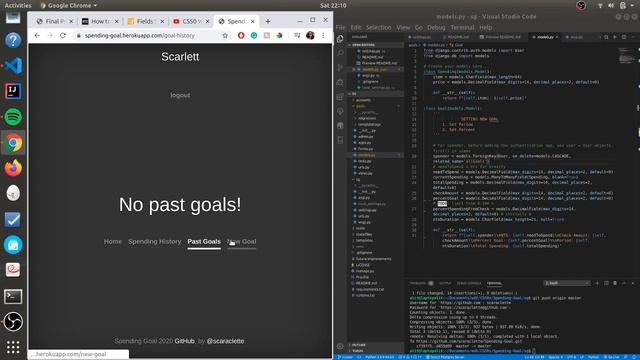Collapse the goals folder in Explorer
The image size is (640, 360).
click(360, 106)
